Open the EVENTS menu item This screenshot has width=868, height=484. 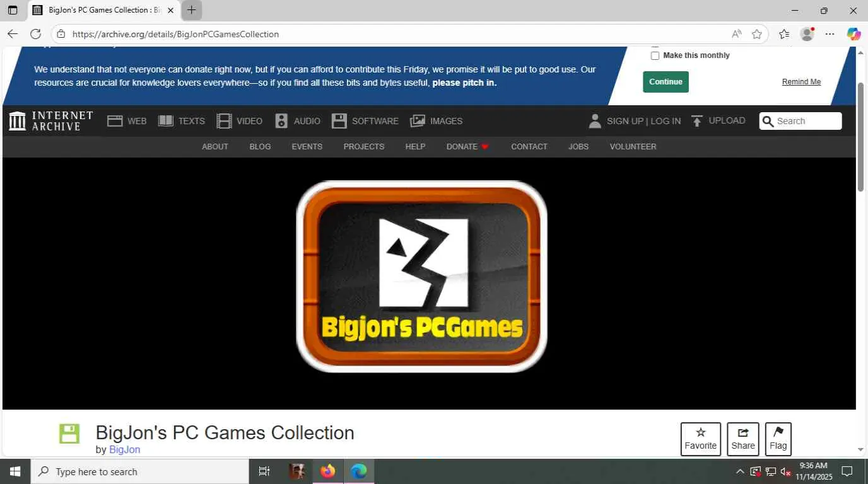tap(307, 146)
